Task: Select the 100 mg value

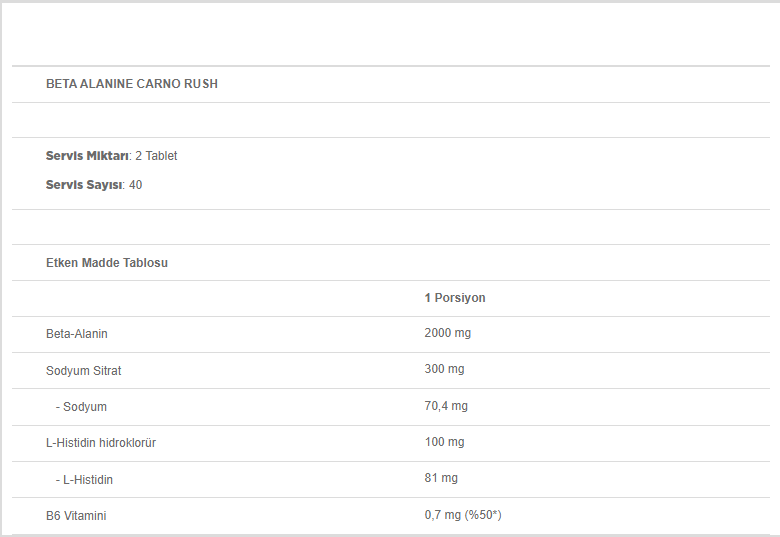Action: 444,442
